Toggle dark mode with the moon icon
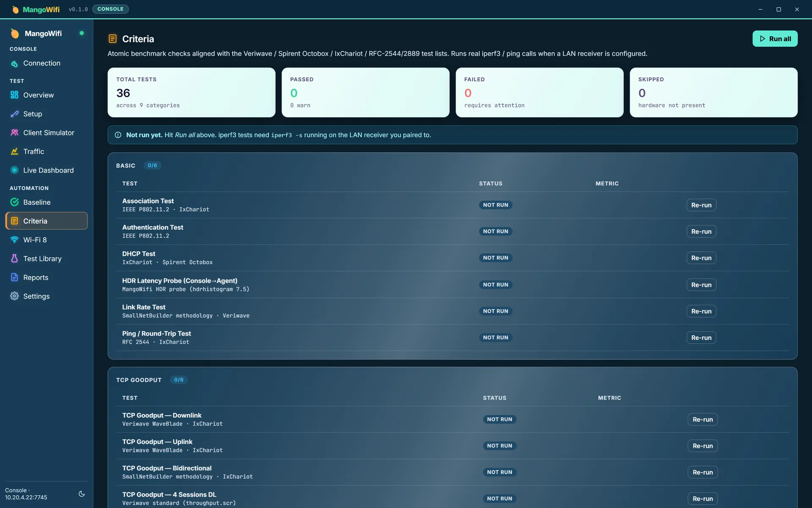812x508 pixels. point(82,494)
